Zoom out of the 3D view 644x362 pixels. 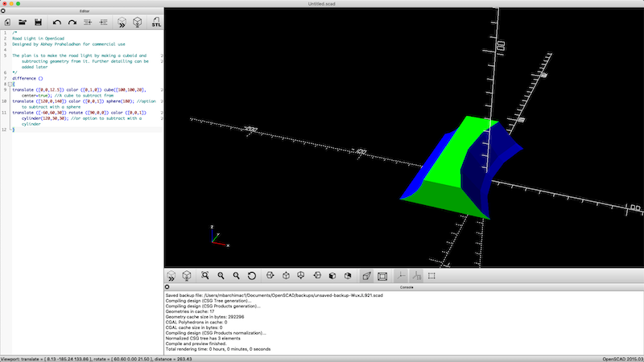click(236, 276)
